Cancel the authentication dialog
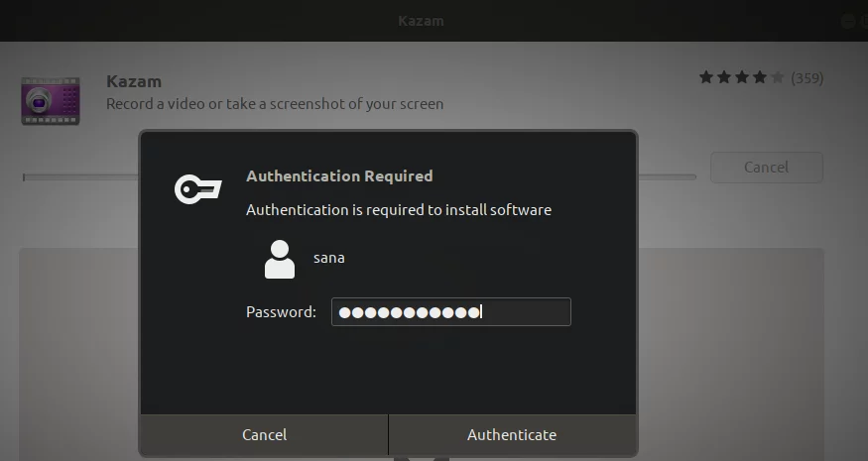The image size is (868, 461). pos(264,435)
